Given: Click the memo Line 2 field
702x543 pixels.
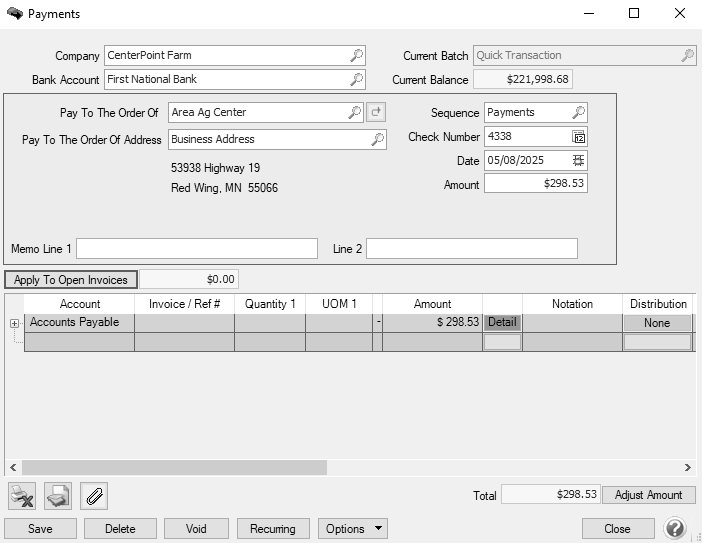Looking at the screenshot, I should pyautogui.click(x=472, y=248).
